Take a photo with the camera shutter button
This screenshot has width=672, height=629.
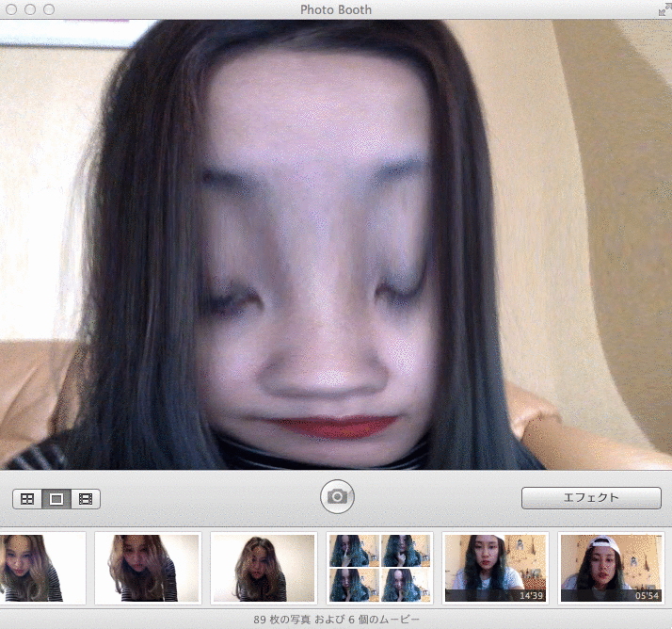[337, 496]
